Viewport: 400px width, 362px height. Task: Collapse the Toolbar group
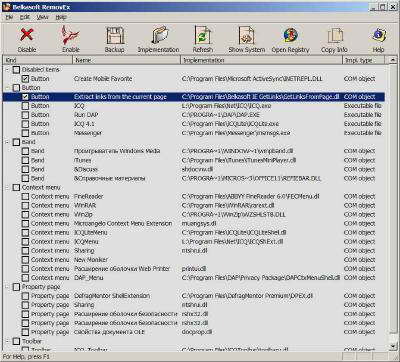click(7, 341)
